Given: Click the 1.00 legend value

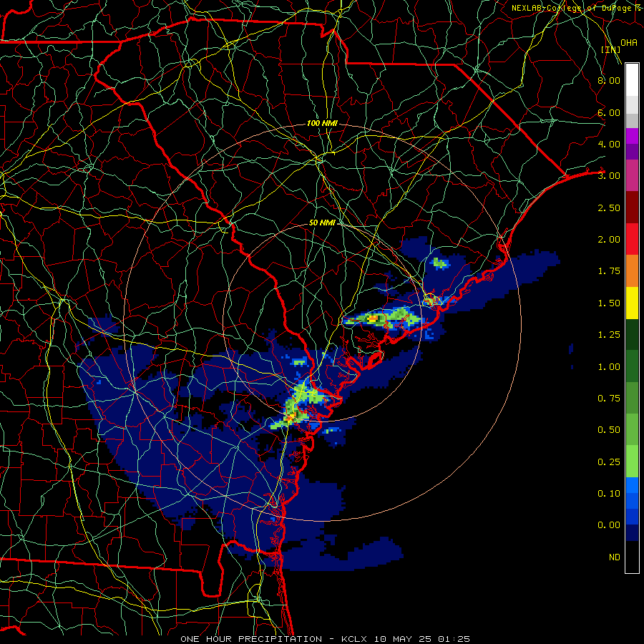Looking at the screenshot, I should [608, 367].
